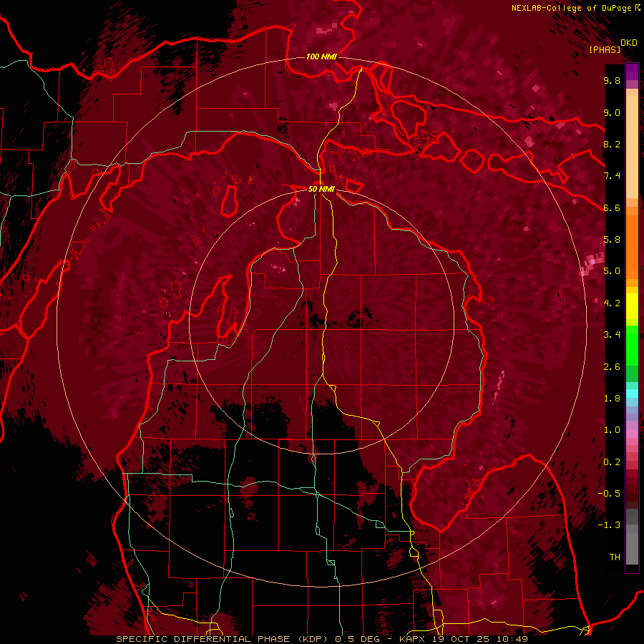Select the 9.8 value on the color scale
The width and height of the screenshot is (644, 644).
(x=612, y=80)
